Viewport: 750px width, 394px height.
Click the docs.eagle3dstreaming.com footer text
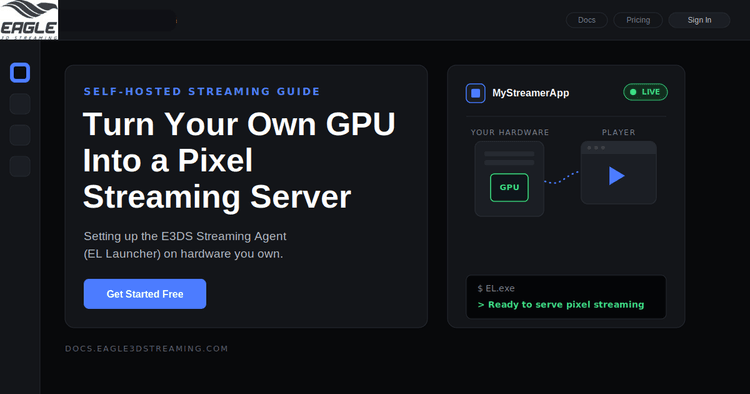point(146,349)
